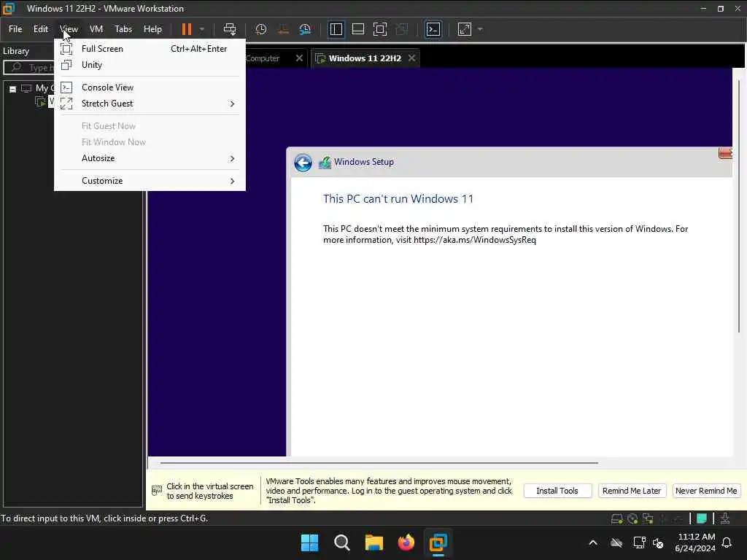
Task: Collapse the My Computer tree node
Action: pos(13,89)
